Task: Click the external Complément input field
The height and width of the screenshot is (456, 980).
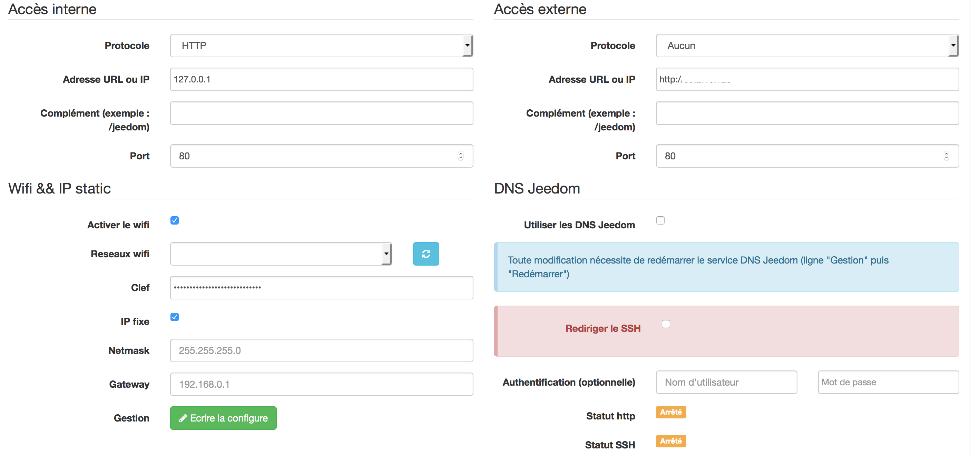Action: (x=807, y=113)
